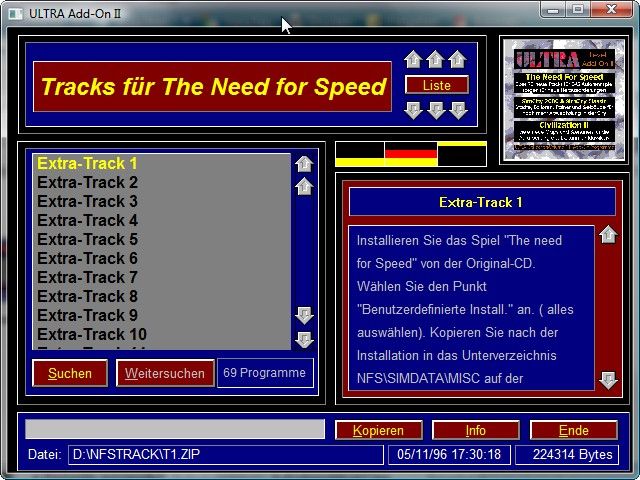Click the ULTRA Add-On II cover thumbnail
640x480 pixels.
(564, 100)
